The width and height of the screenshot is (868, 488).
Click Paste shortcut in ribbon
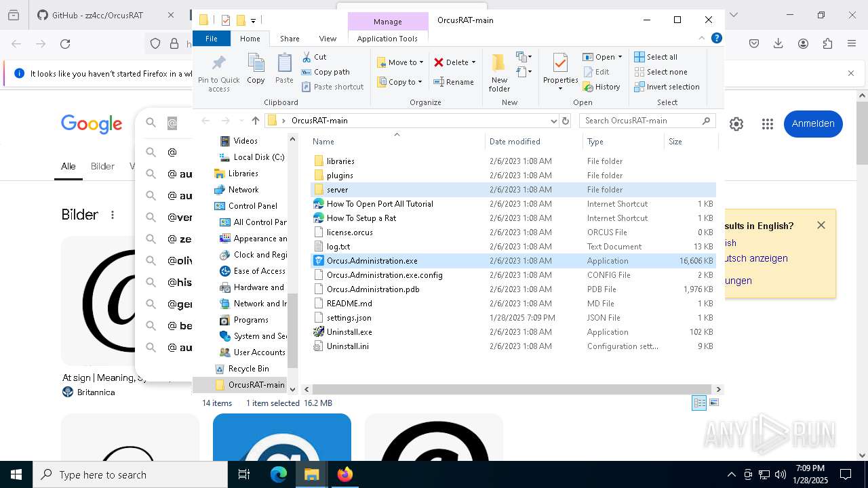(x=333, y=87)
